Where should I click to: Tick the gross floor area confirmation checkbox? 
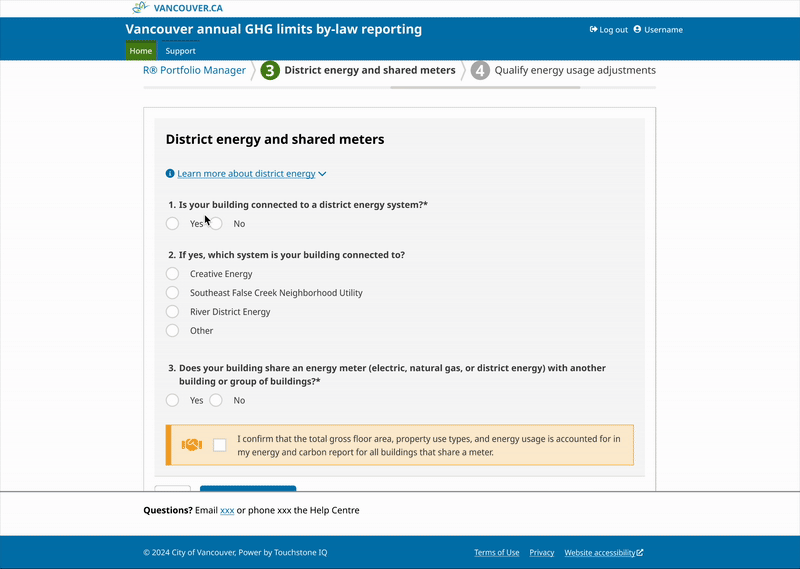219,445
